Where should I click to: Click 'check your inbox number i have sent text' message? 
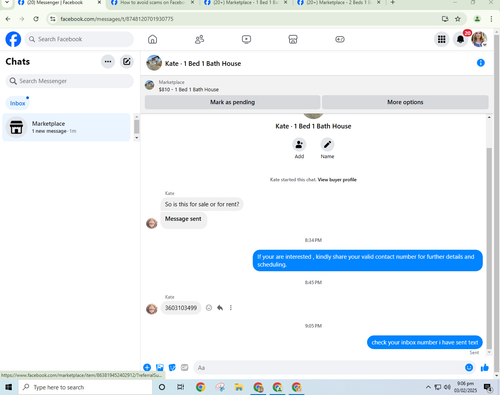[425, 342]
